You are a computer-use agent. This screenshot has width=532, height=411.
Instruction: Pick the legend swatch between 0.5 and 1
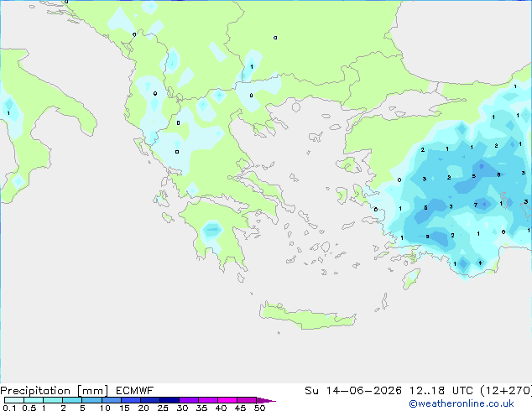34,400
